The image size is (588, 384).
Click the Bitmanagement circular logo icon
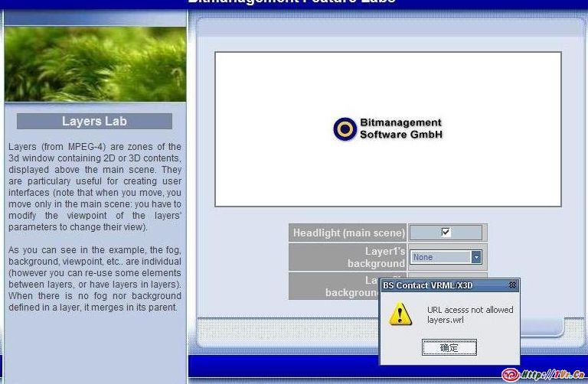tap(345, 129)
